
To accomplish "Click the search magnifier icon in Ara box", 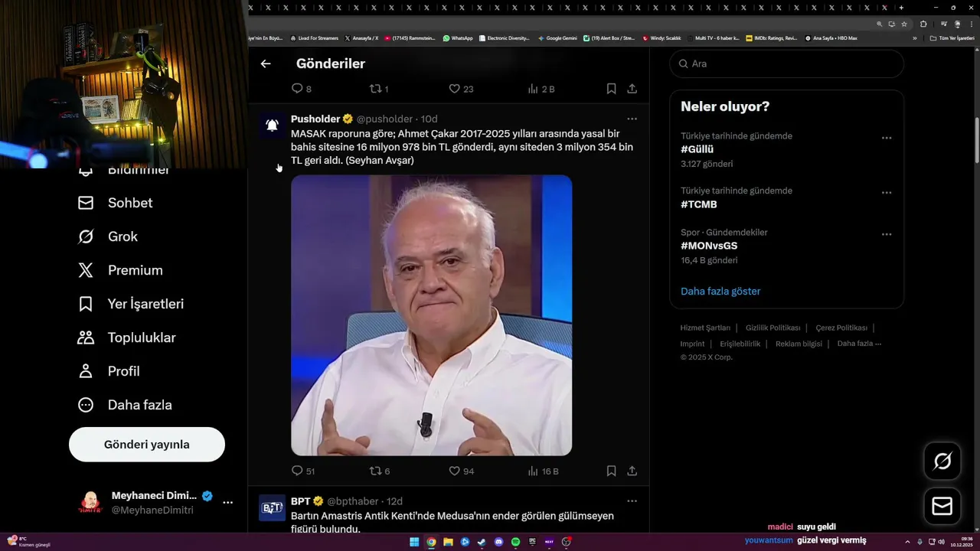I will pyautogui.click(x=683, y=64).
